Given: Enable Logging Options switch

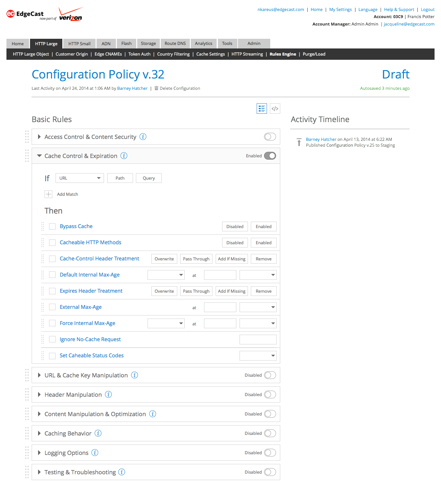Looking at the screenshot, I should [x=270, y=453].
